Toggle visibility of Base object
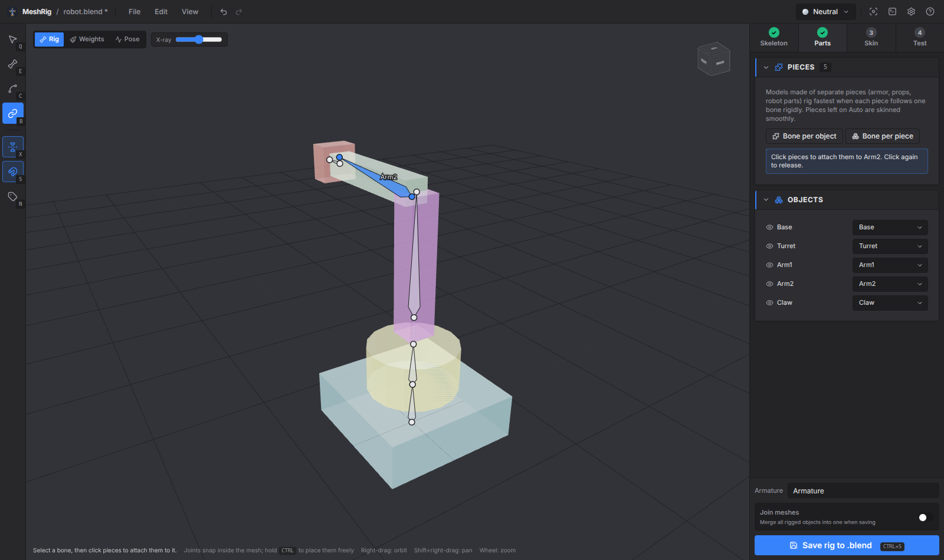 tap(769, 228)
